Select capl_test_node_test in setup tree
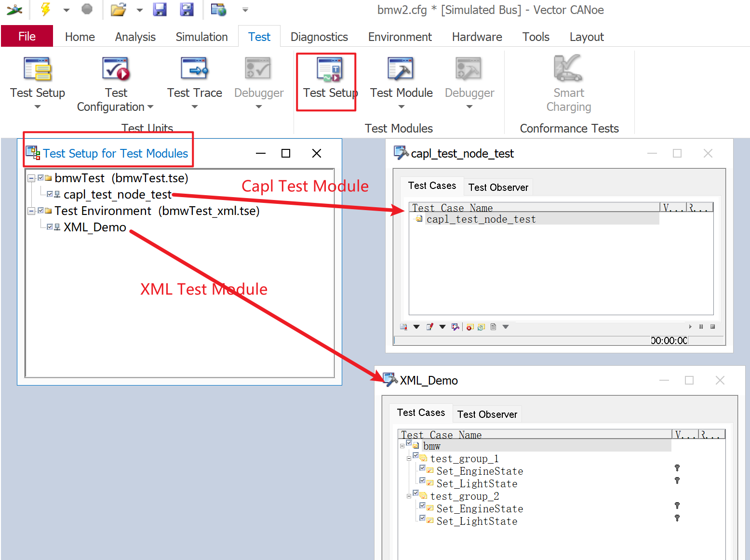The height and width of the screenshot is (560, 750). click(118, 194)
